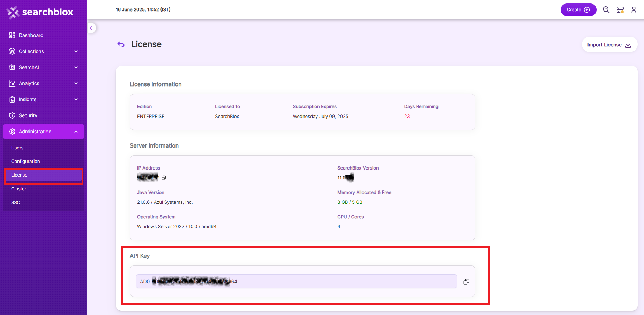The width and height of the screenshot is (644, 315).
Task: Click the Wednesday July 09, 2025 date
Action: click(x=321, y=117)
